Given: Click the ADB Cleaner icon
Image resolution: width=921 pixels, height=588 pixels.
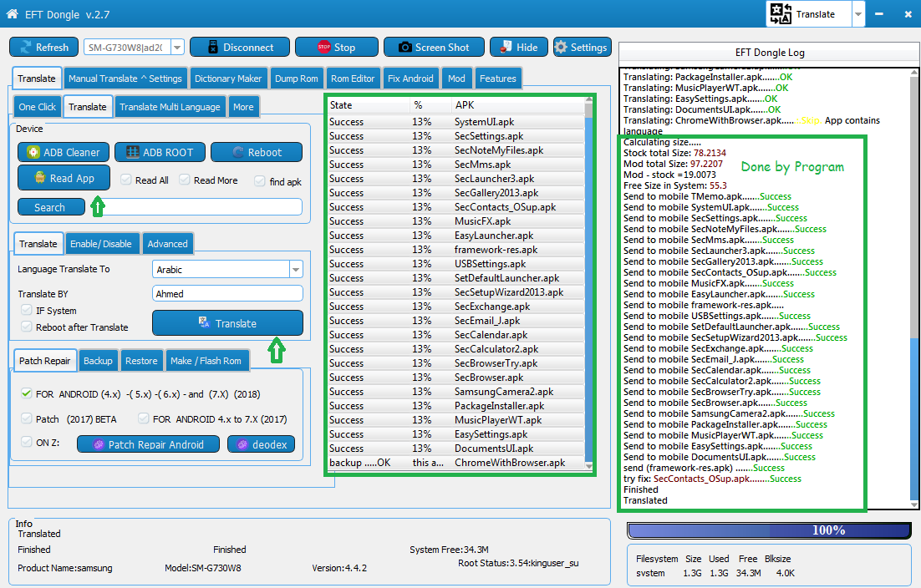Looking at the screenshot, I should (33, 152).
